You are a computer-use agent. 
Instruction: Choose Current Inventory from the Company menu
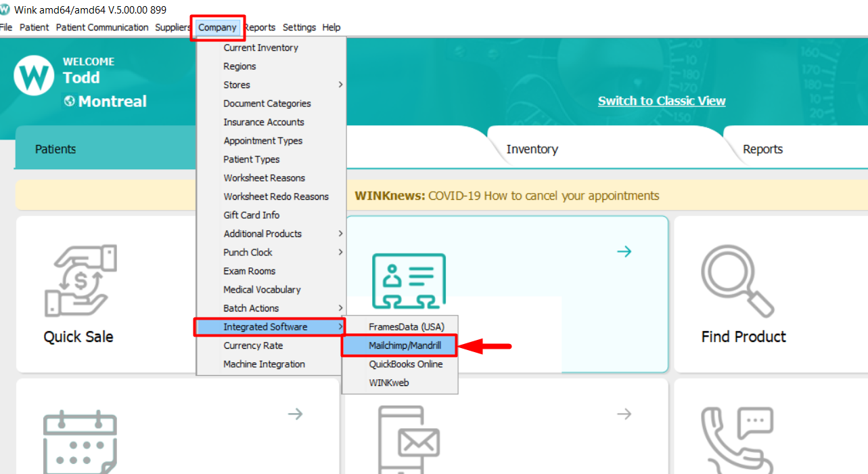(x=260, y=47)
